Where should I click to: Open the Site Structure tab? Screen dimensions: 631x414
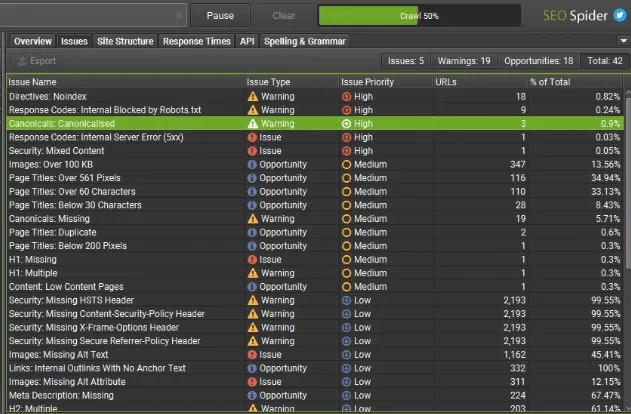pyautogui.click(x=125, y=41)
